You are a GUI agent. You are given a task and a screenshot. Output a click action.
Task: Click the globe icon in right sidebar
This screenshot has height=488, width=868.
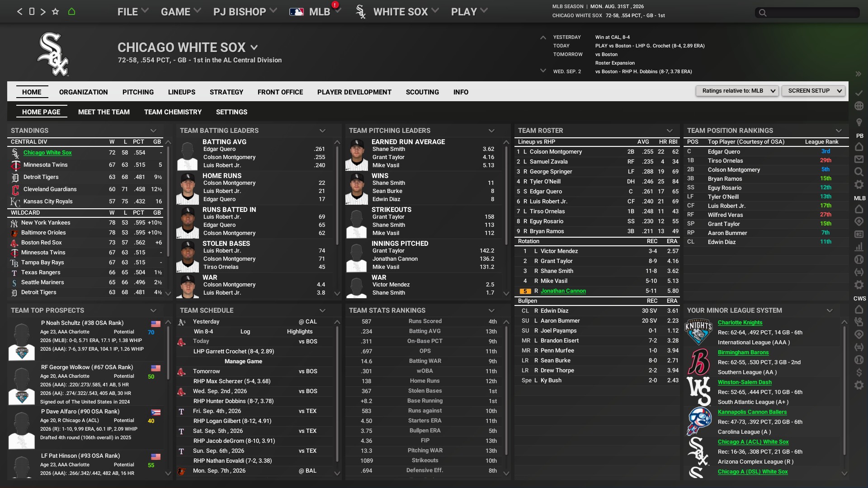click(859, 106)
